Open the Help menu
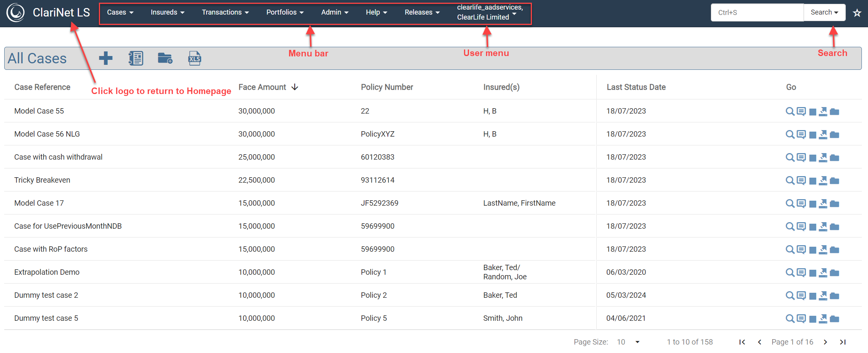868x353 pixels. tap(376, 12)
